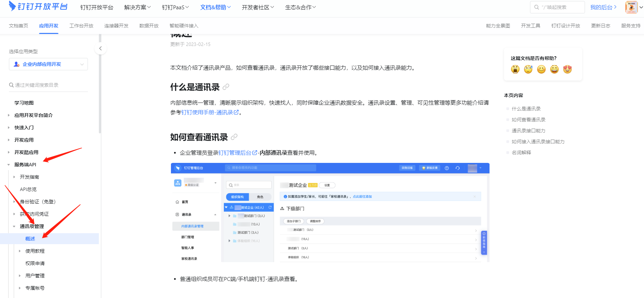644x298 pixels.
Task: Collapse the 服务端API tree node
Action: (9, 165)
